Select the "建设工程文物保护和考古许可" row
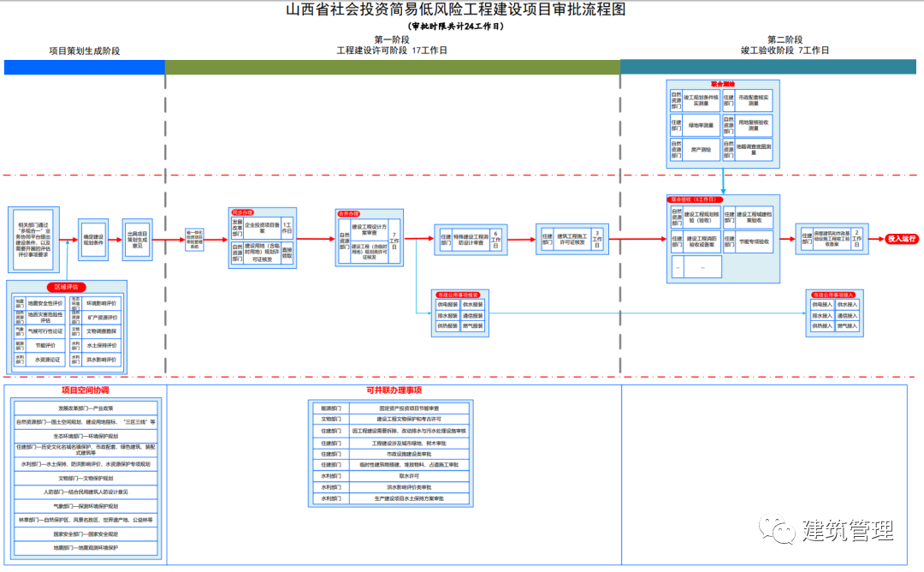Image resolution: width=924 pixels, height=572 pixels. pos(391,420)
